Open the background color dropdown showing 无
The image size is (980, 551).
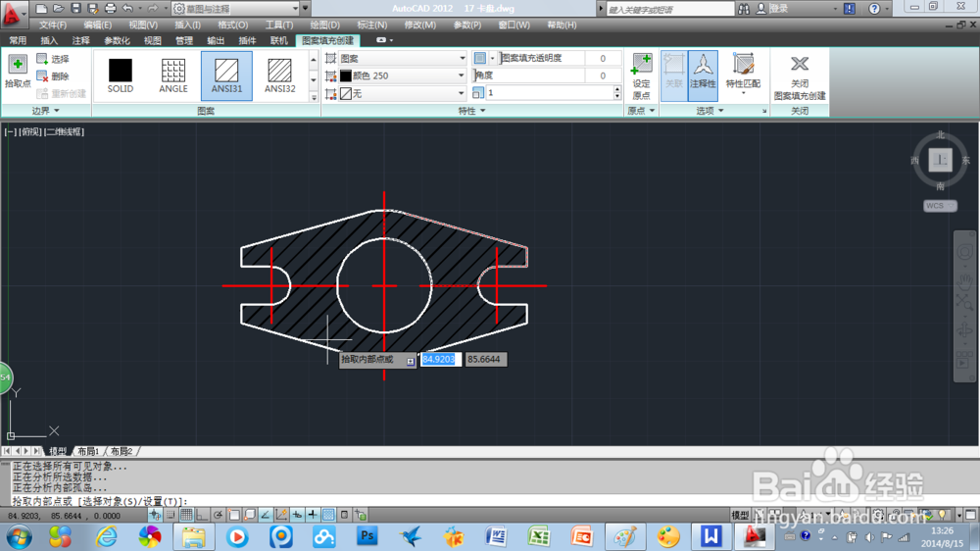pos(403,93)
